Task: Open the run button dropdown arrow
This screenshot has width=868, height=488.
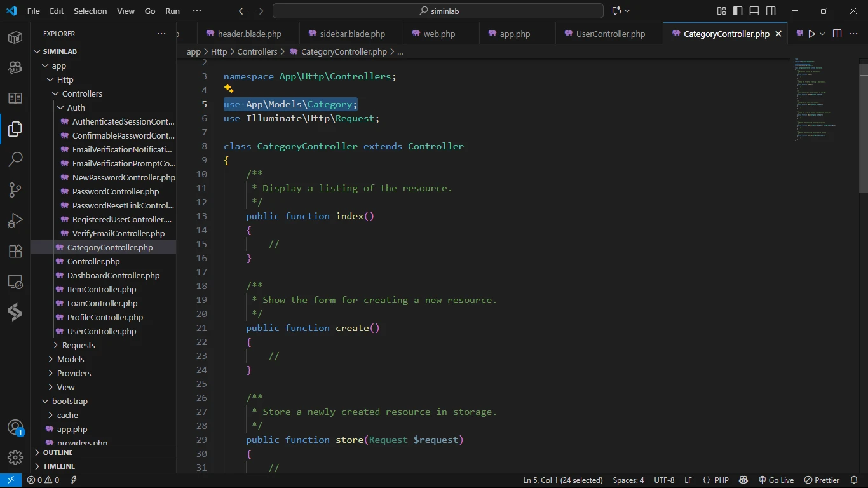Action: point(822,34)
